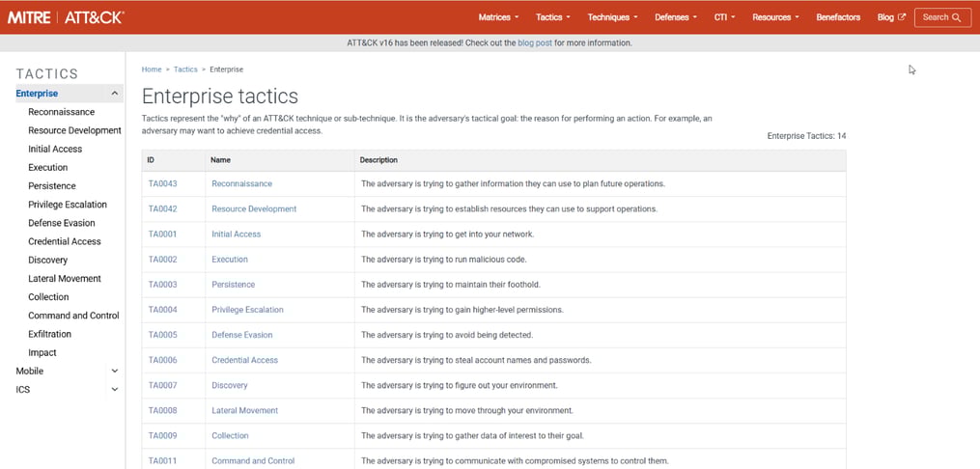The height and width of the screenshot is (469, 980).
Task: Open Command and Control in the table
Action: [253, 461]
